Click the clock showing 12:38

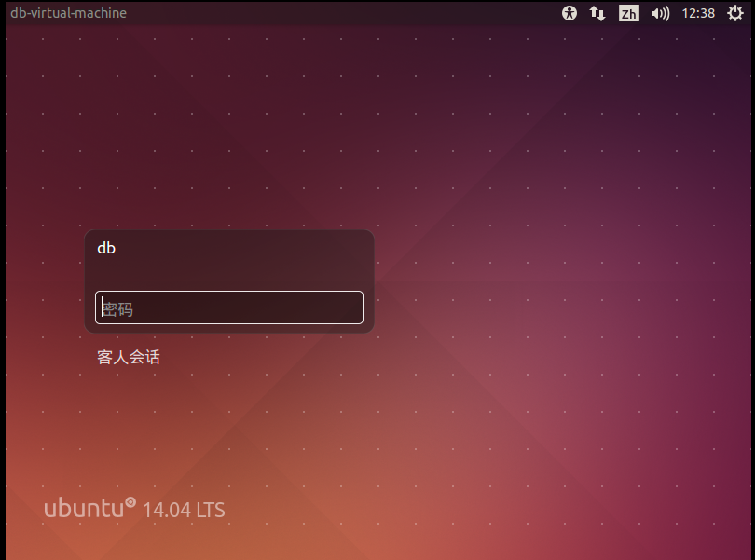coord(698,13)
